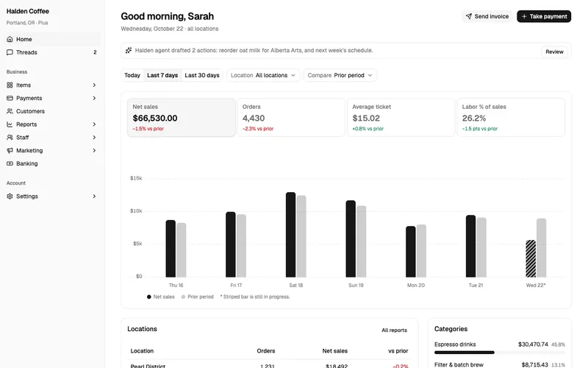Select the Labor % of sales card

511,118
